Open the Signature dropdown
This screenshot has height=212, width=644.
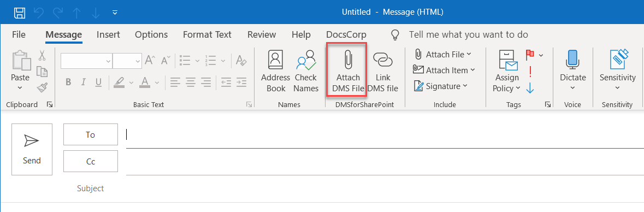[441, 86]
